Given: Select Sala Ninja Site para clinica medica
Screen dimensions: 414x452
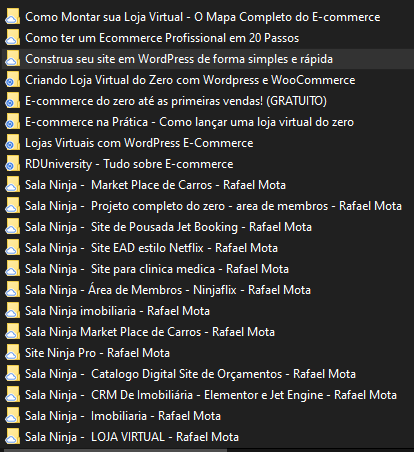Looking at the screenshot, I should (157, 269).
